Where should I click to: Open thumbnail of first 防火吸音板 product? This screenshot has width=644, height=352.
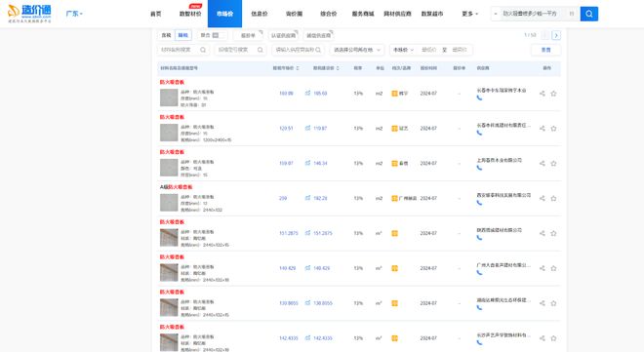tap(169, 98)
